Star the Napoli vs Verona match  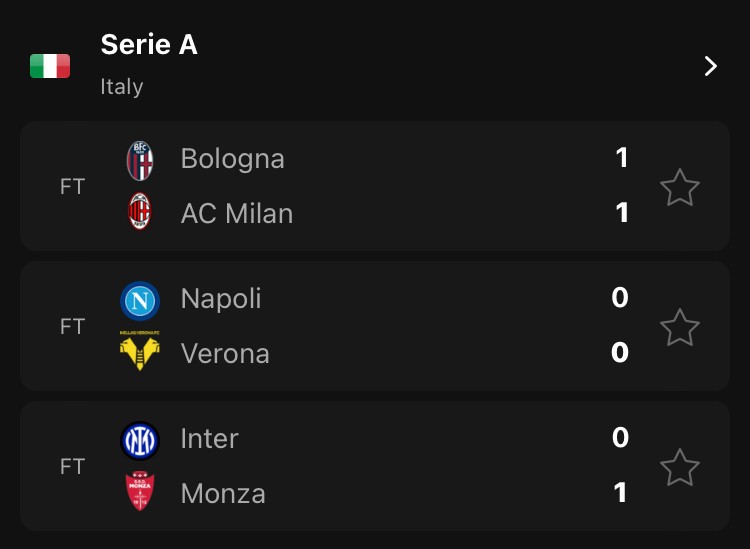point(680,327)
